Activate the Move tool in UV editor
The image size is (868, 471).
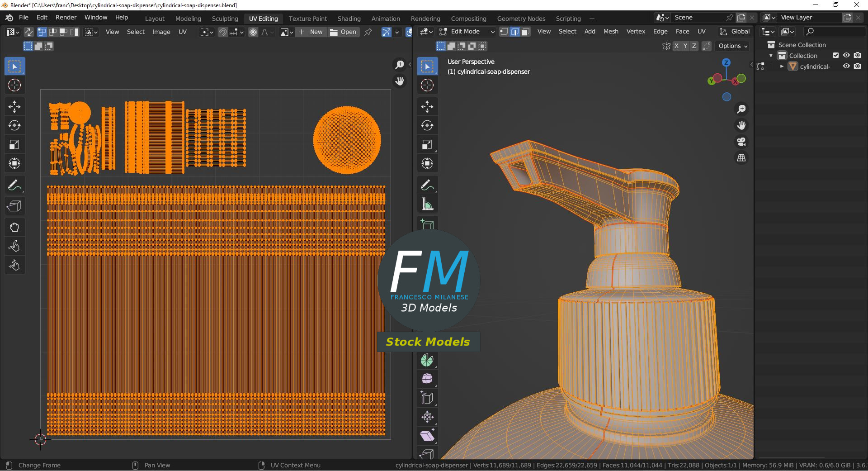click(x=14, y=107)
